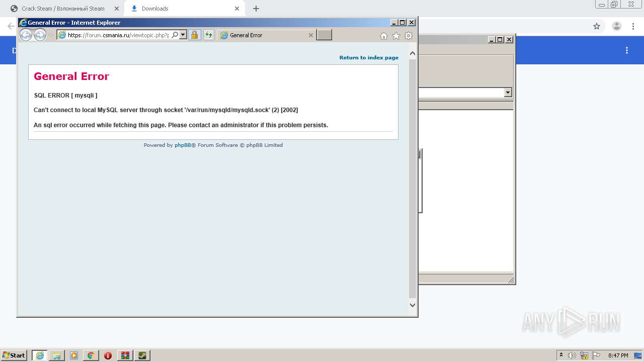Open IE tools gear menu
Image resolution: width=644 pixels, height=362 pixels.
coord(409,36)
